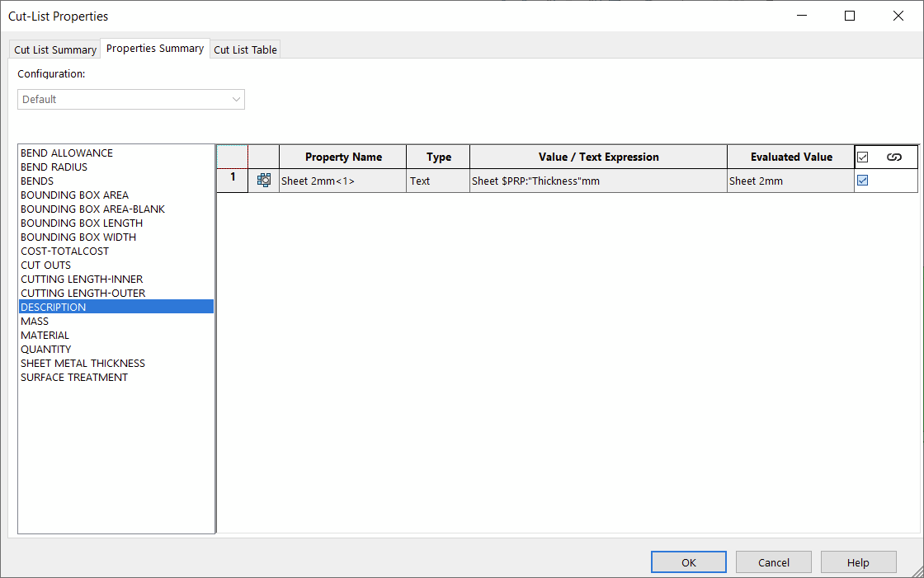The height and width of the screenshot is (578, 924).
Task: Confirm with the OK button
Action: [x=688, y=562]
